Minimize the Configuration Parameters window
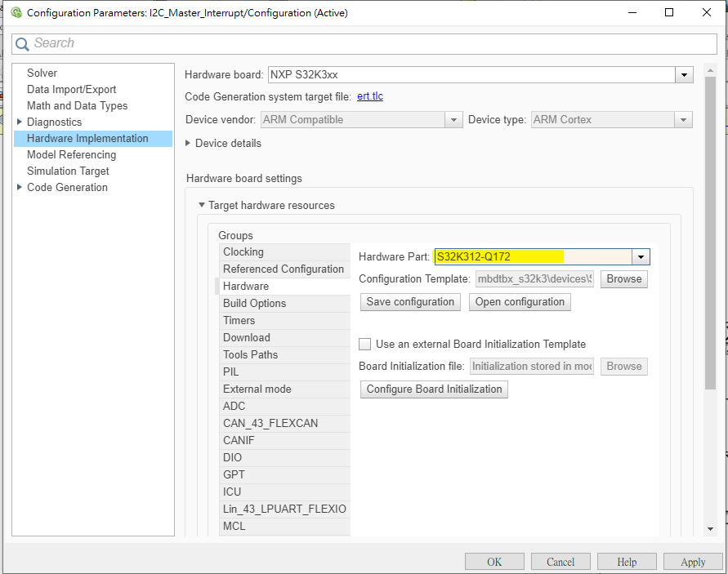This screenshot has width=728, height=574. pyautogui.click(x=632, y=12)
